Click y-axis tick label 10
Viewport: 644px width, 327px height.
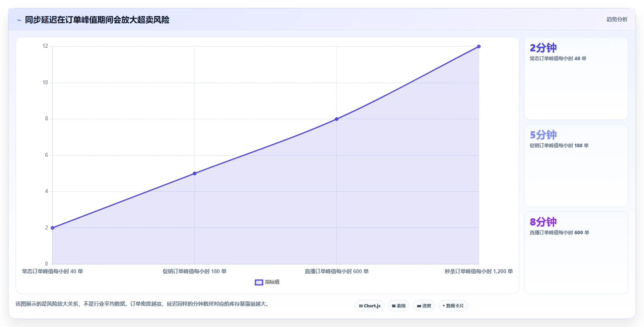pyautogui.click(x=45, y=83)
